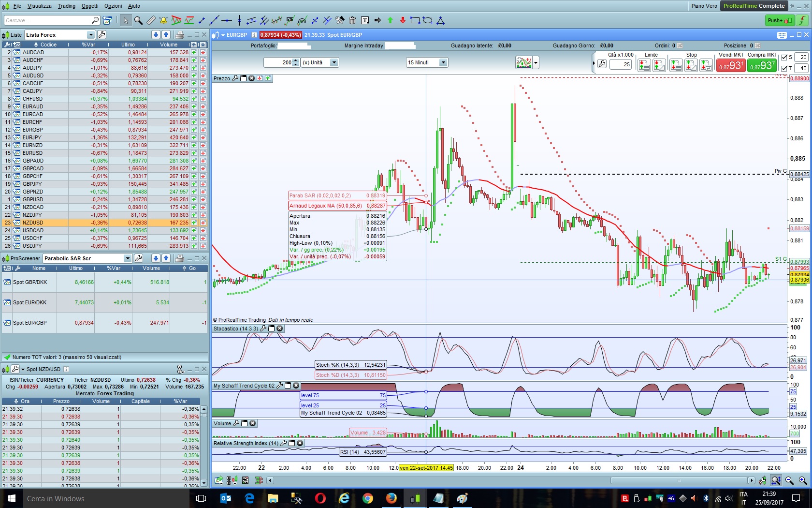Close the Volume indicator panel
This screenshot has height=508, width=812.
pyautogui.click(x=252, y=423)
